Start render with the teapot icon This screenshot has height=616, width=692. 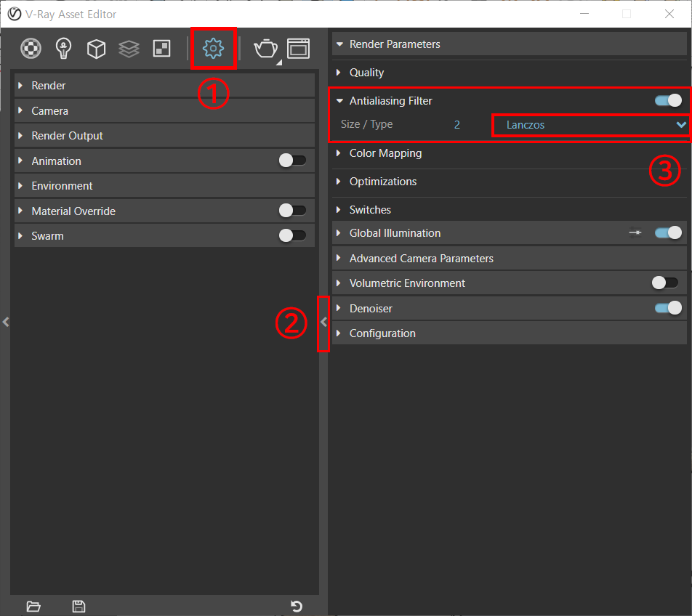266,49
